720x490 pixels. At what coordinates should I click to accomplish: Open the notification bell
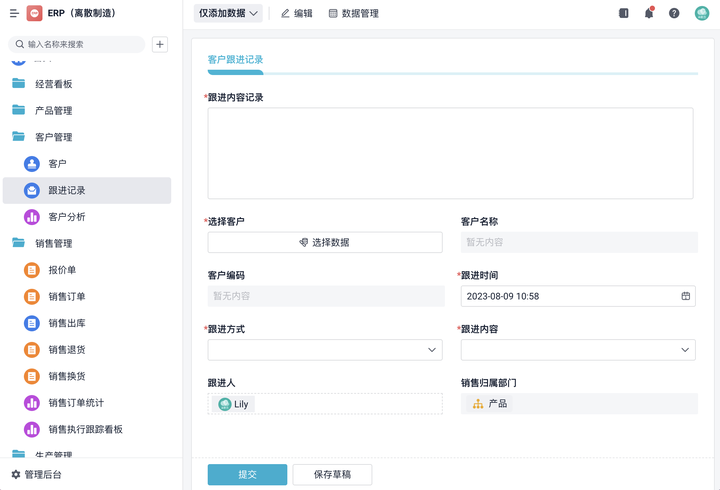(649, 13)
